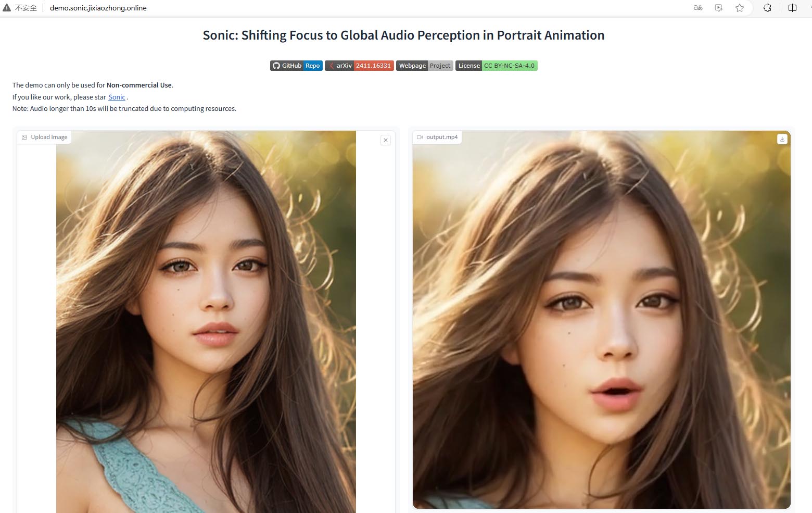This screenshot has height=513, width=812.
Task: Click the License CC BY-NC-SA-4.0 badge
Action: tap(496, 66)
